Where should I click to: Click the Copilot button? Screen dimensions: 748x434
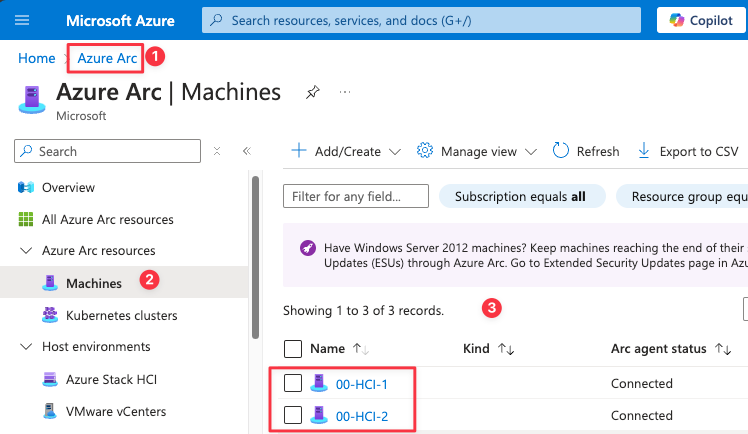click(701, 21)
